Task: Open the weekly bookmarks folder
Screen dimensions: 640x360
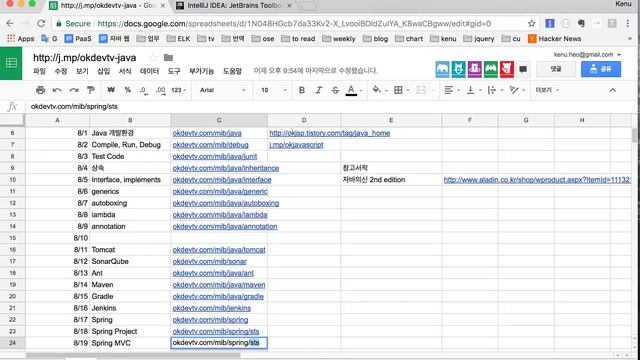Action: tap(339, 39)
